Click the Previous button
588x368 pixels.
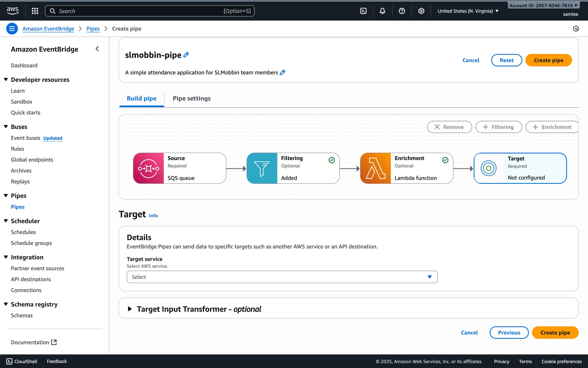(x=509, y=333)
